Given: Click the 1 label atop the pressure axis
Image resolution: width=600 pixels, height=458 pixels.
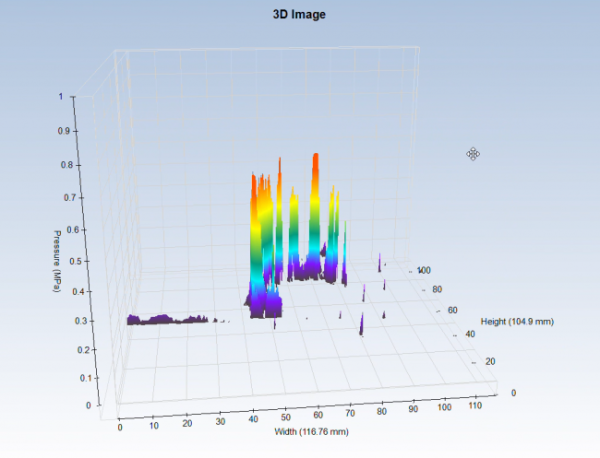Looking at the screenshot, I should (60, 96).
